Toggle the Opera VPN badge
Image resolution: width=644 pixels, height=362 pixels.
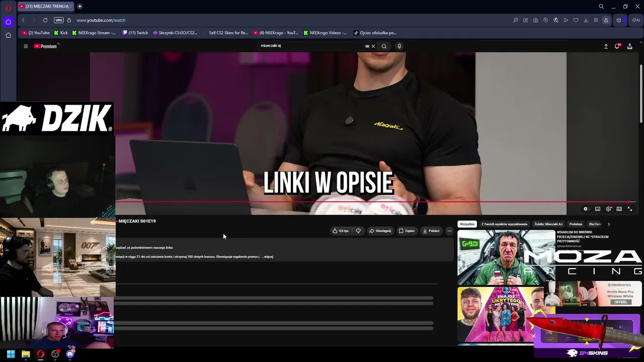coord(59,20)
